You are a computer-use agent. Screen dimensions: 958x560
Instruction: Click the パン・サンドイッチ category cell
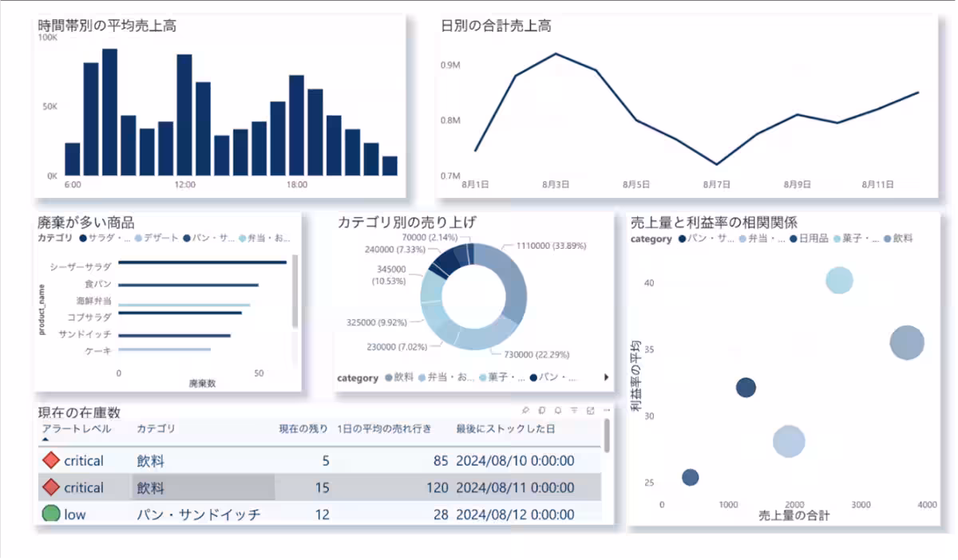[198, 515]
